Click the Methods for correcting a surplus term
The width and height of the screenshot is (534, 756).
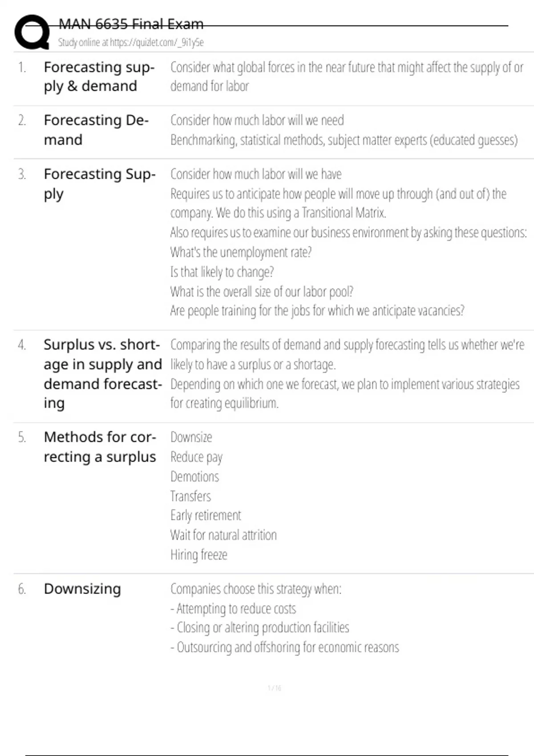click(x=100, y=447)
